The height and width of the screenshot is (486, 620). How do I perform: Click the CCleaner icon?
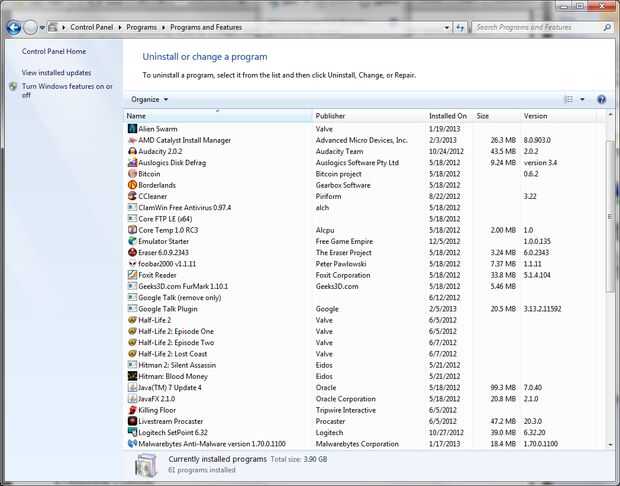point(132,196)
